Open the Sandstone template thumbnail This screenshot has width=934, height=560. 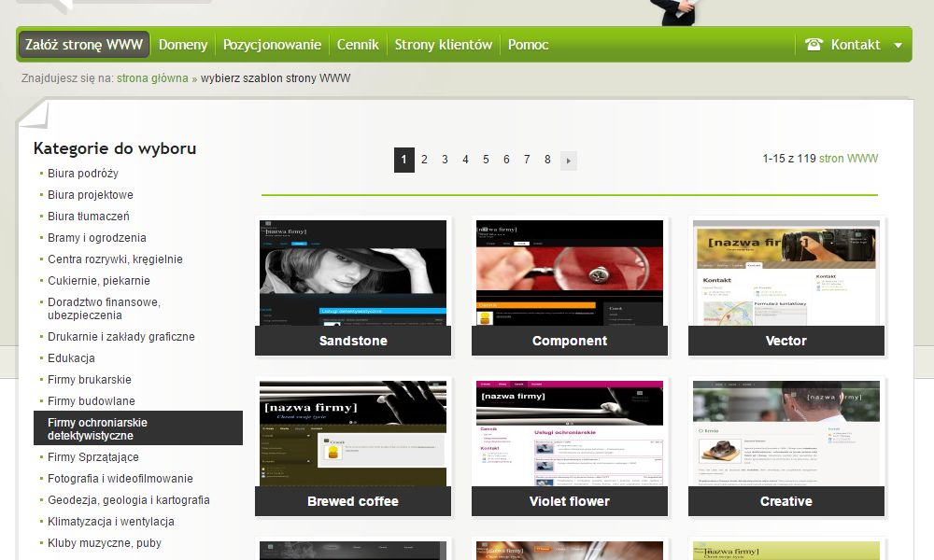(353, 273)
